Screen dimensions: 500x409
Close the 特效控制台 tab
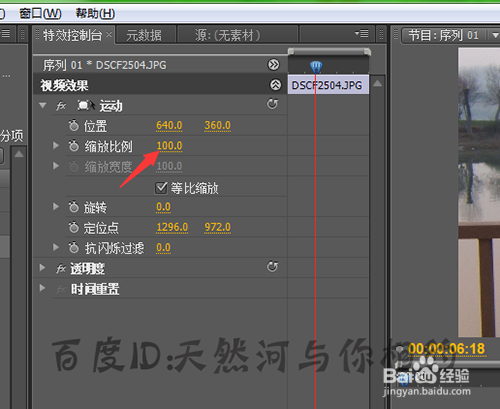pyautogui.click(x=109, y=34)
